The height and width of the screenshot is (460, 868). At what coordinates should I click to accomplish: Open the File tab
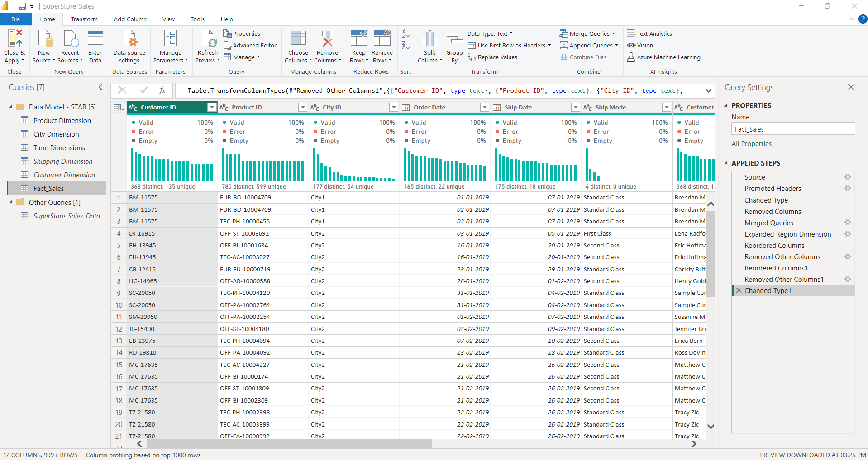pyautogui.click(x=16, y=19)
